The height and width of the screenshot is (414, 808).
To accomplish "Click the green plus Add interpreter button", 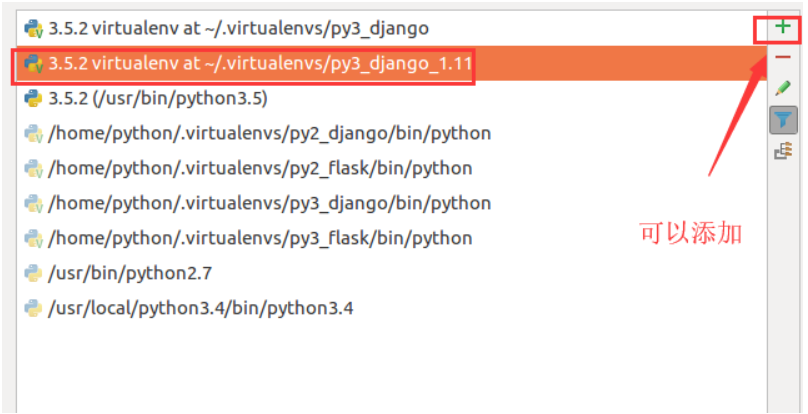I will point(783,27).
